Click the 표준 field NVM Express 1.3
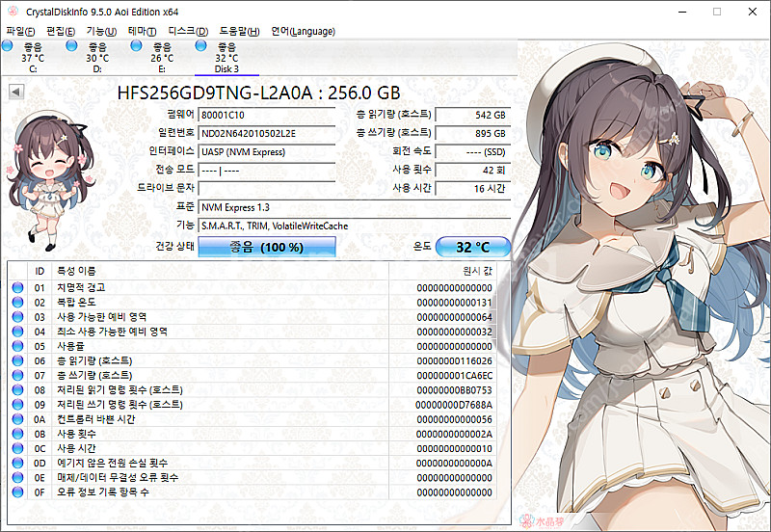771x532 pixels. [354, 207]
